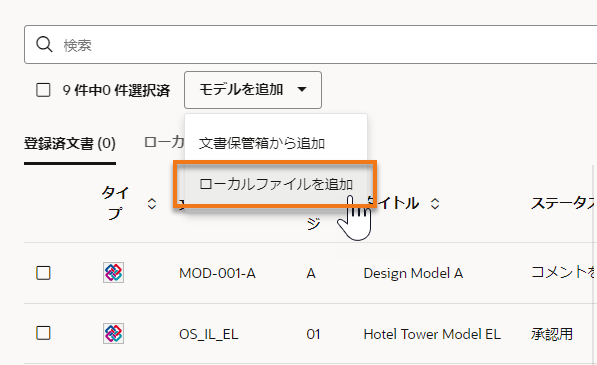Image resolution: width=597 pixels, height=365 pixels.
Task: Sort by the タイトル column arrows
Action: pyautogui.click(x=435, y=204)
